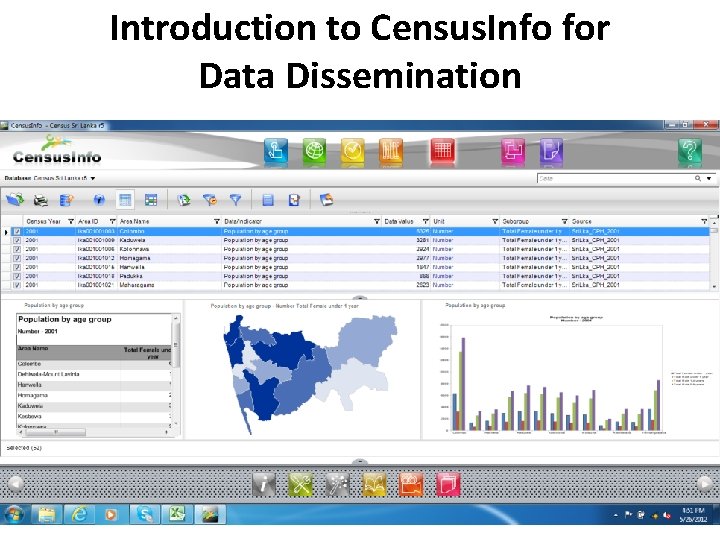
Task: Open the search box dropdown arrow
Action: click(709, 178)
